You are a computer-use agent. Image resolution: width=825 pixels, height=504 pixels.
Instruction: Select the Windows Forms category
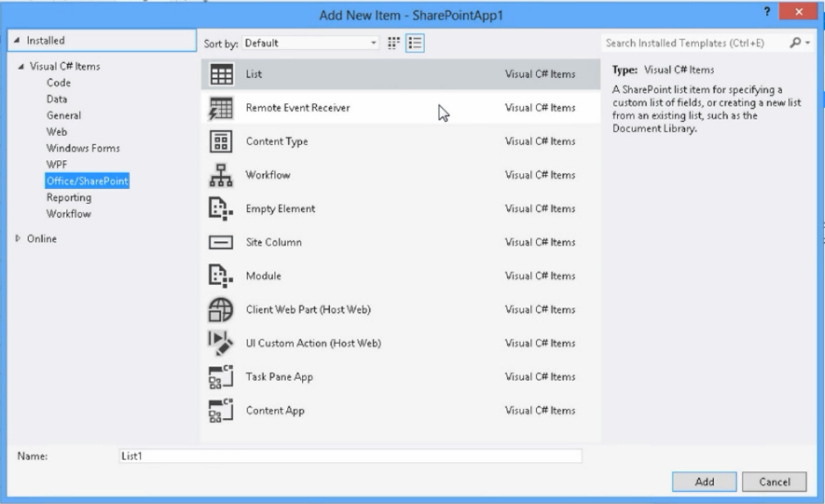click(83, 148)
